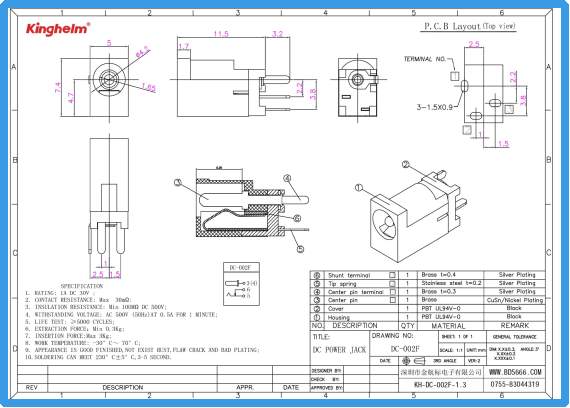Click the 7.4 height dimension

58,87
